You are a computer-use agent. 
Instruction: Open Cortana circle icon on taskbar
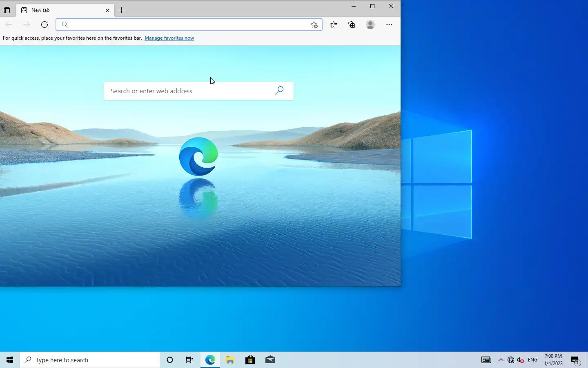pos(170,360)
